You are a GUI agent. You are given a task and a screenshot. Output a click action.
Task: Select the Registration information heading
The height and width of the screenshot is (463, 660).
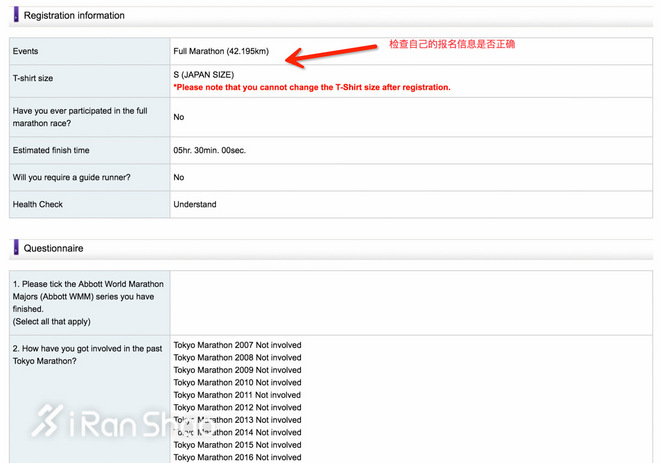(74, 16)
